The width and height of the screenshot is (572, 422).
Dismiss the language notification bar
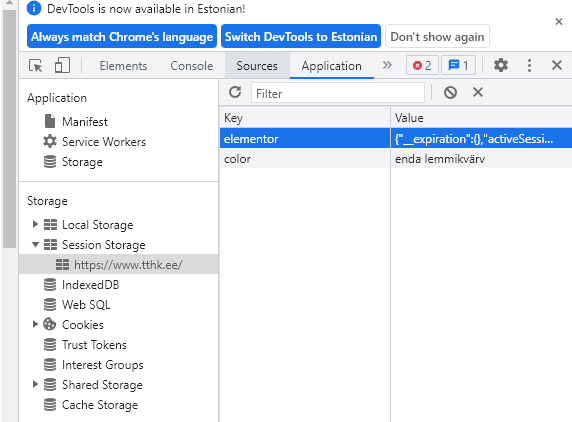click(x=559, y=22)
